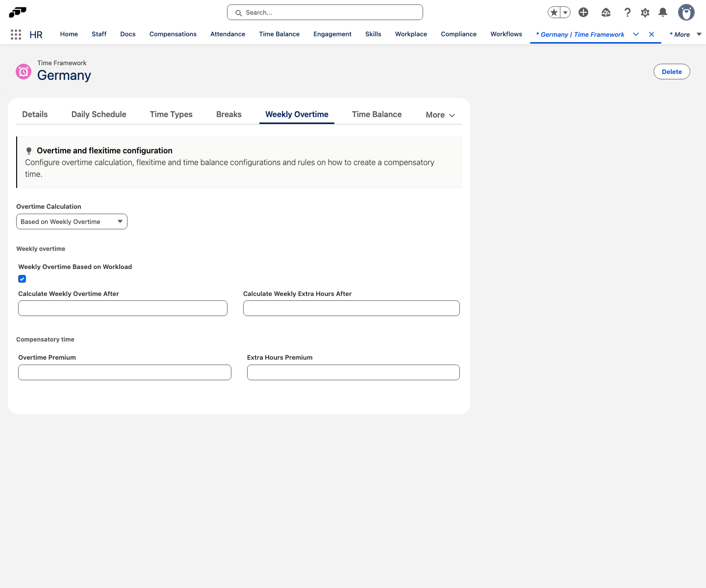This screenshot has height=588, width=706.
Task: Open the Trailhead guidance icon
Action: 606,12
